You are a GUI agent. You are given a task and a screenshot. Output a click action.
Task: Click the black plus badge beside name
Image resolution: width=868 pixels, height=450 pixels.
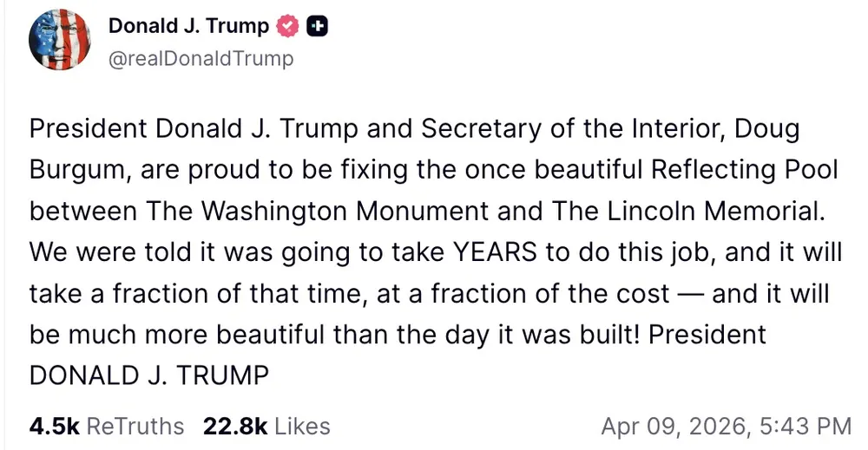(x=318, y=27)
